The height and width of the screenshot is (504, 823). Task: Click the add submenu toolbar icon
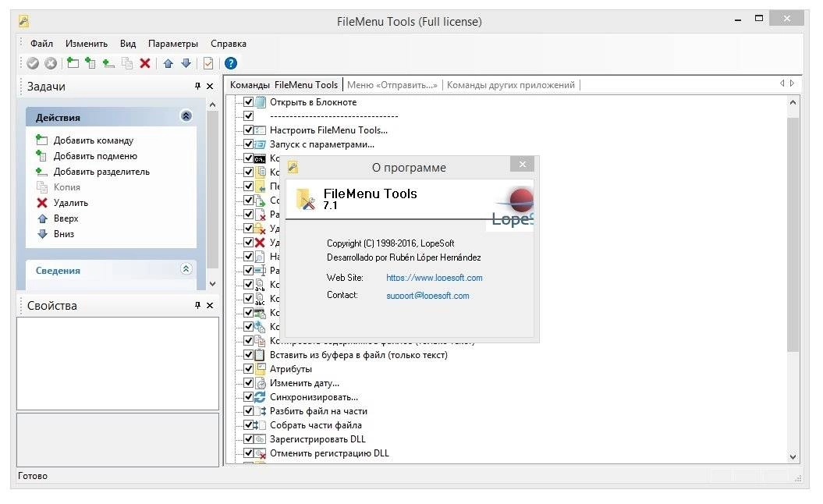90,63
